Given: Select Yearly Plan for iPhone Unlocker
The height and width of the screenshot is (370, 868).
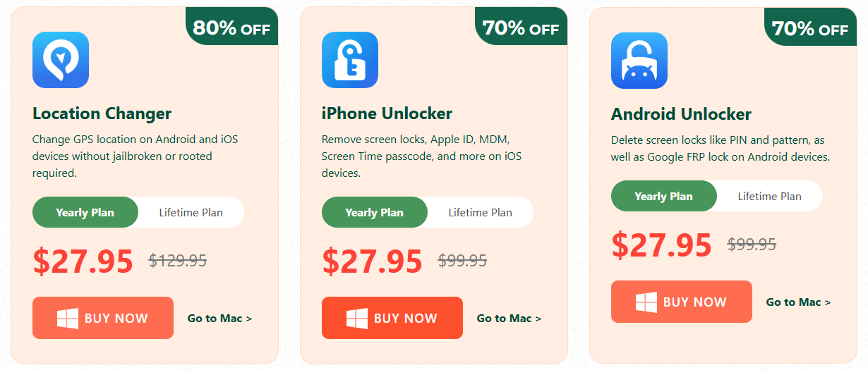Looking at the screenshot, I should pyautogui.click(x=375, y=212).
